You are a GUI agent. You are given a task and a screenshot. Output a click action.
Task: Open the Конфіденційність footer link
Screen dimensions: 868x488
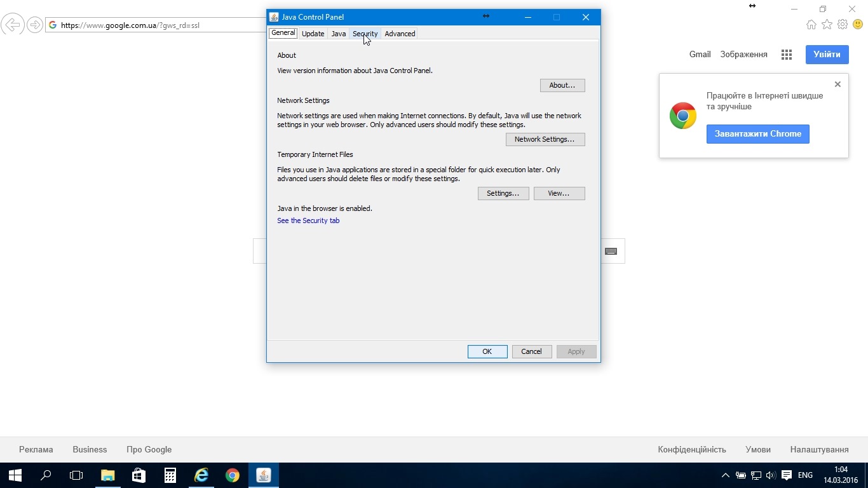click(692, 449)
